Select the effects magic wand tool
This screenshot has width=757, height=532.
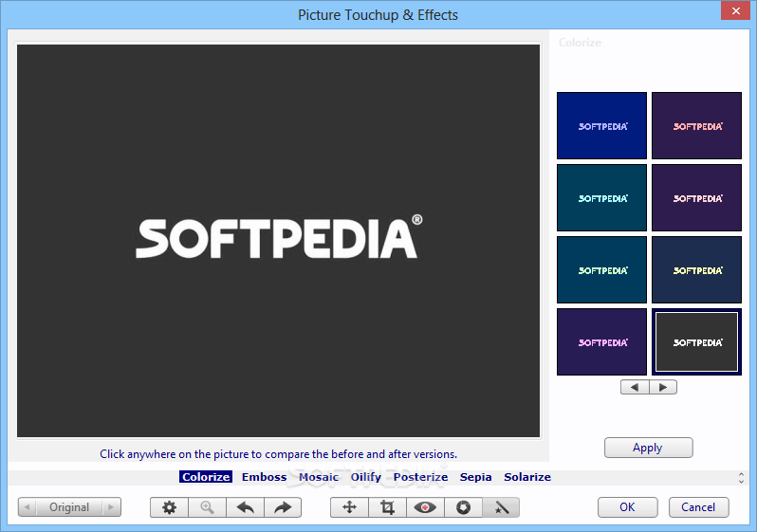pyautogui.click(x=501, y=507)
